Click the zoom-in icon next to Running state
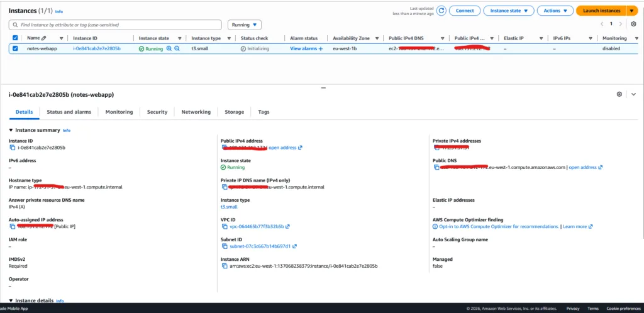The image size is (644, 313). (169, 48)
